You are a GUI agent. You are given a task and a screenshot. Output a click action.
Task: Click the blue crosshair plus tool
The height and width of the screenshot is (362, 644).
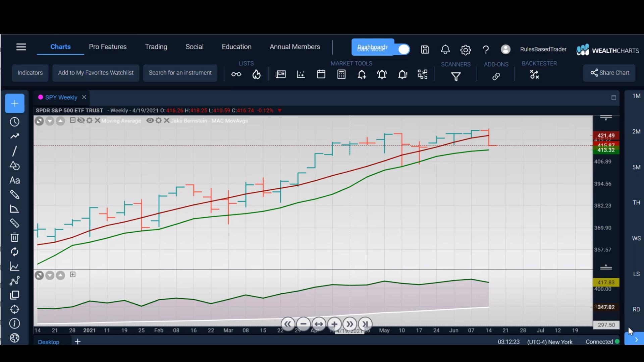pyautogui.click(x=15, y=103)
